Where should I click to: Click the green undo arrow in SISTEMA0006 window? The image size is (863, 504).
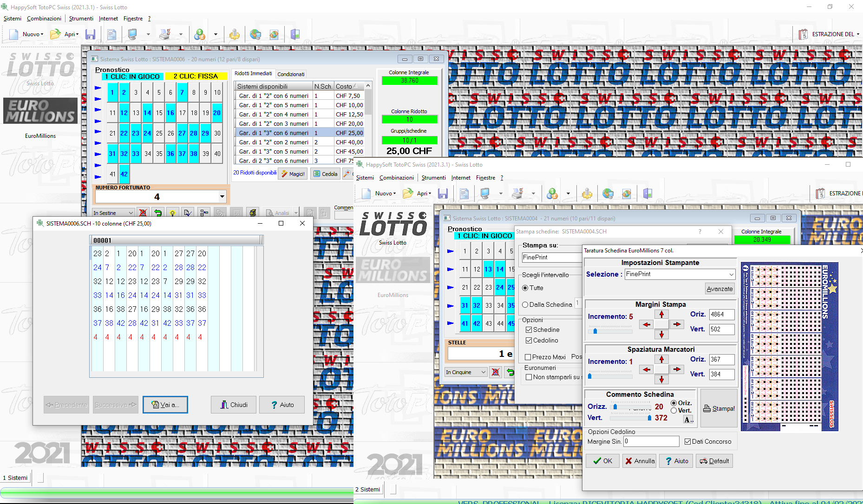point(158,213)
